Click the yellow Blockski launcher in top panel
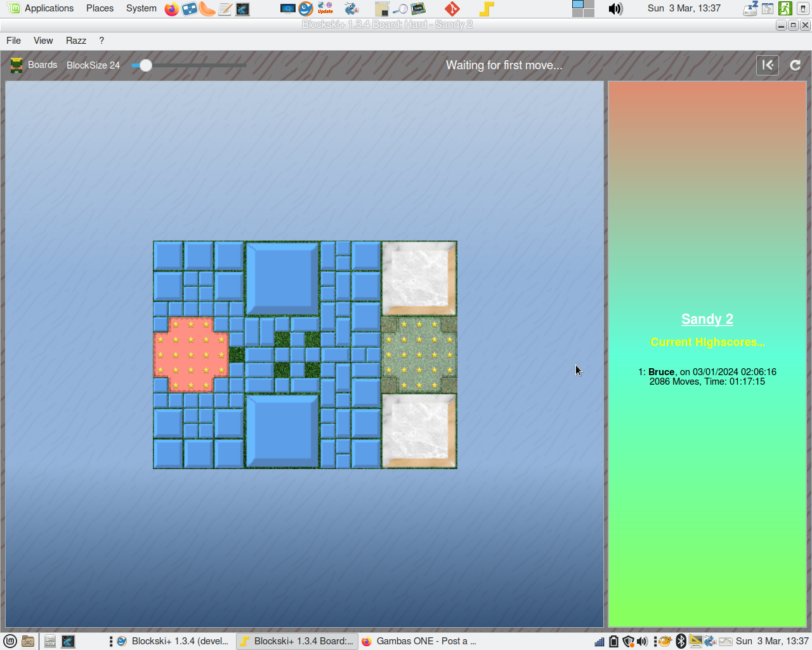 (487, 9)
